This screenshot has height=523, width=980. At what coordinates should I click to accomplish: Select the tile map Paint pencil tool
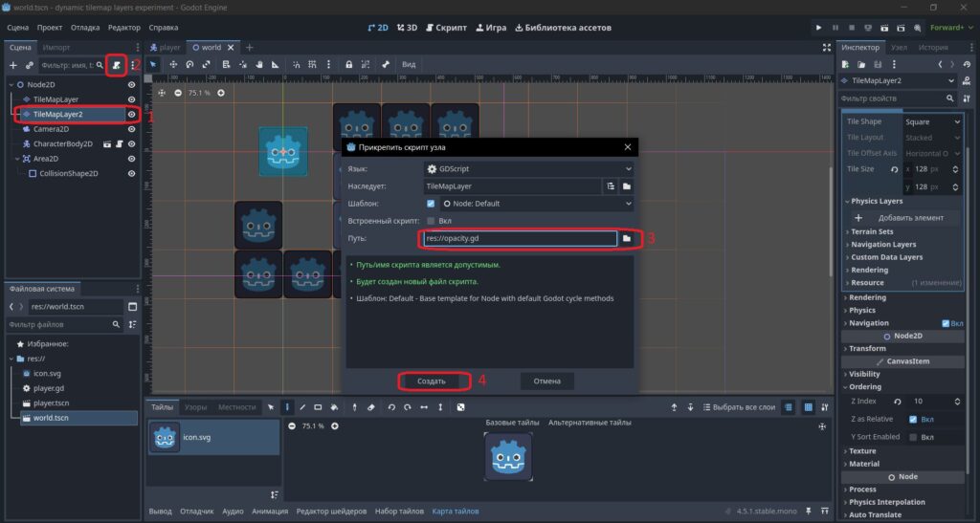[x=287, y=407]
